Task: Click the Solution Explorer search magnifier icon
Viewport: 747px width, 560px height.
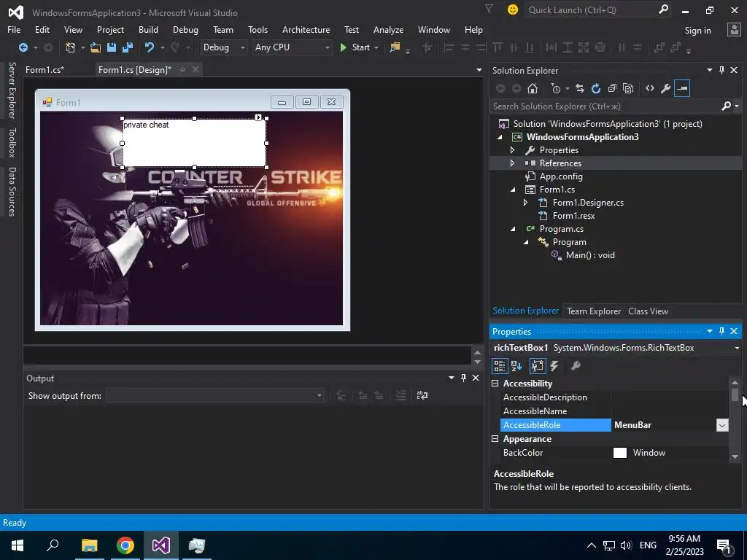Action: point(726,106)
